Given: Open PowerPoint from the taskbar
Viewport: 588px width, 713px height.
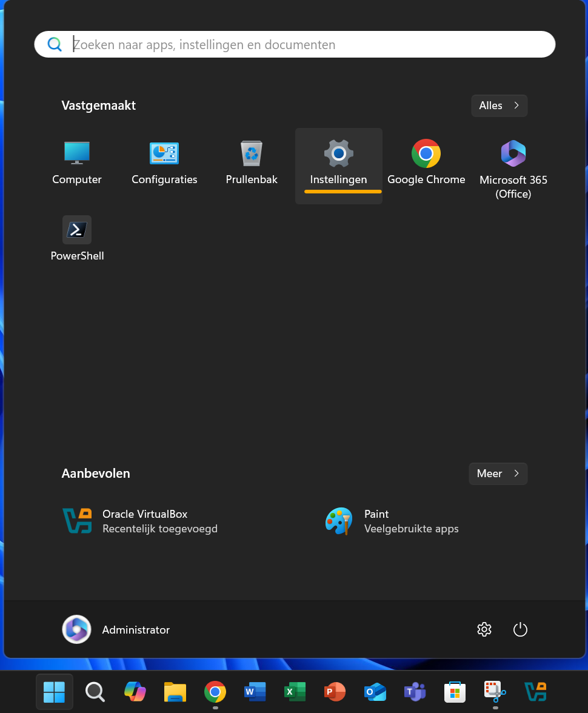Looking at the screenshot, I should pos(335,692).
